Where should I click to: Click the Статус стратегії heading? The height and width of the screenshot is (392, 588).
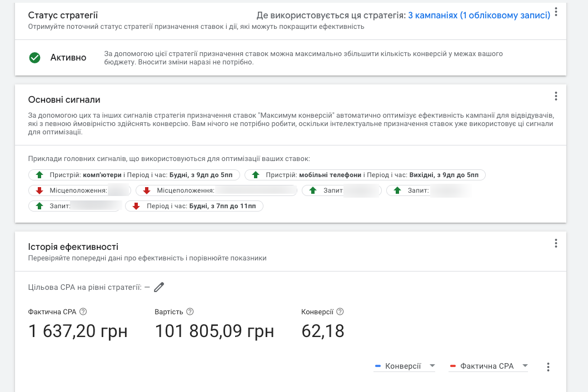point(63,16)
